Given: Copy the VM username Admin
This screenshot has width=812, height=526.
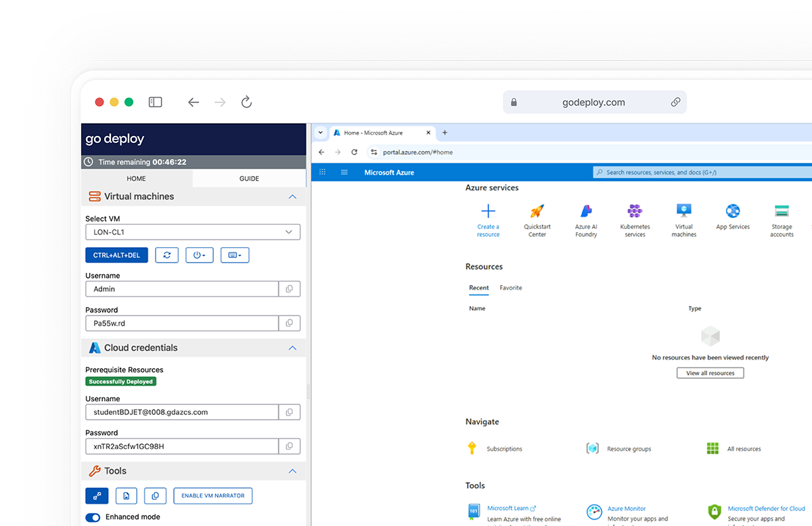Looking at the screenshot, I should (x=290, y=289).
